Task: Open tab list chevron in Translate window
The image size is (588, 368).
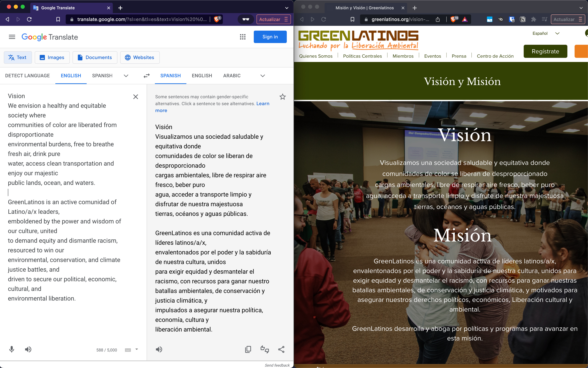Action: pyautogui.click(x=287, y=8)
